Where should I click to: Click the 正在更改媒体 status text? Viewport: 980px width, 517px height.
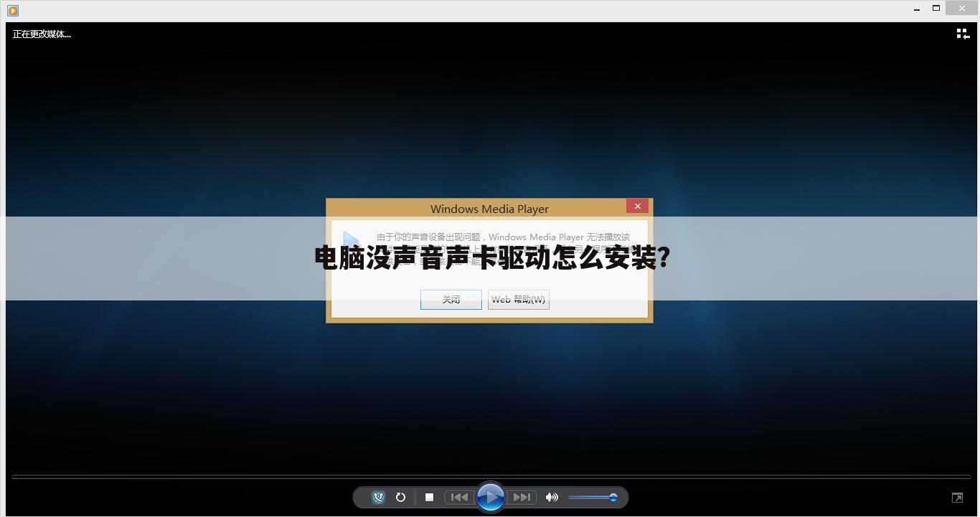41,34
